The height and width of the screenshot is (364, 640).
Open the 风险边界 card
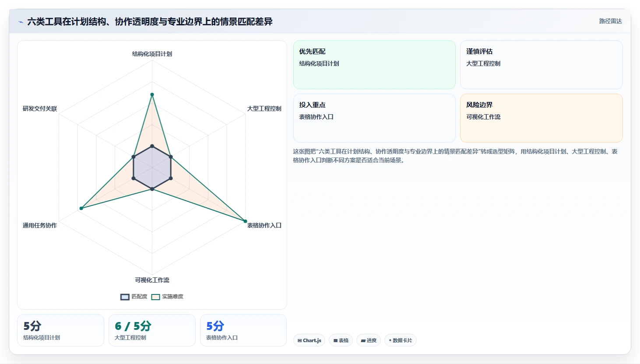coord(541,118)
